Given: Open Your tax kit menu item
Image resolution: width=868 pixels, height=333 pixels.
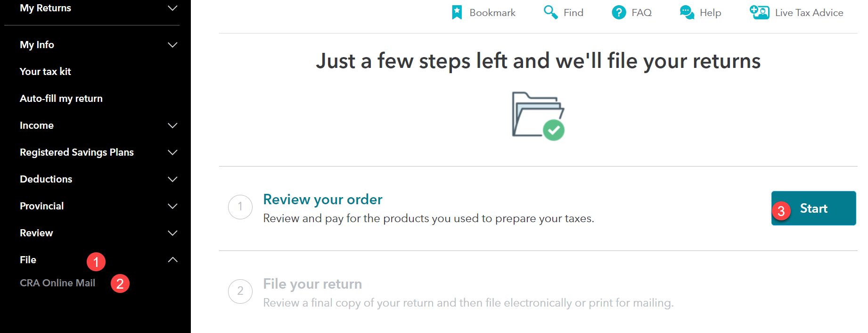Looking at the screenshot, I should (x=45, y=72).
